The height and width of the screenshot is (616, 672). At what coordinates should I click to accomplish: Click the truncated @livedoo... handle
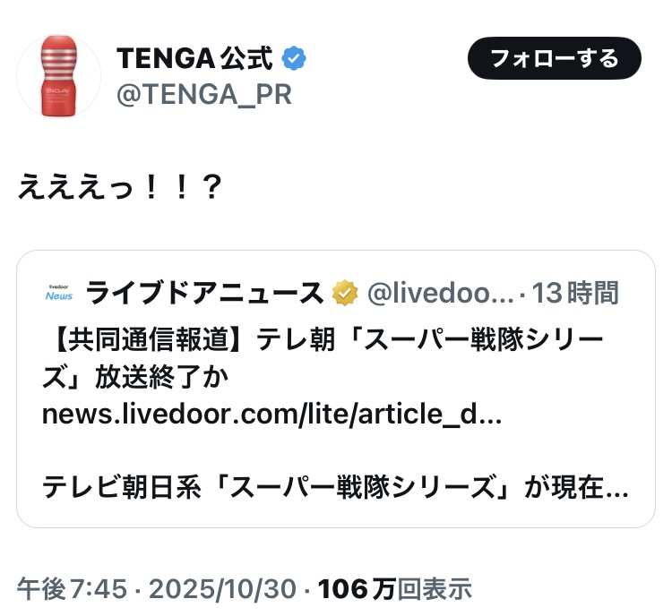point(441,293)
